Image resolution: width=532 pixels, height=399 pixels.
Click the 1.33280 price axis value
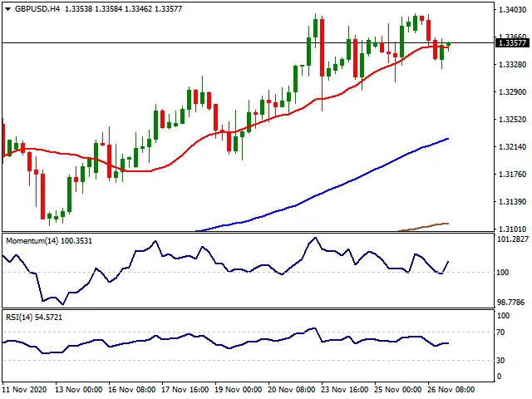point(512,65)
